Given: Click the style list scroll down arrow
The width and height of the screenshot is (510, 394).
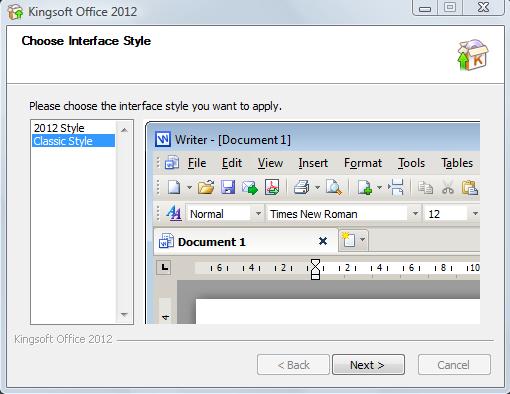Looking at the screenshot, I should click(124, 314).
